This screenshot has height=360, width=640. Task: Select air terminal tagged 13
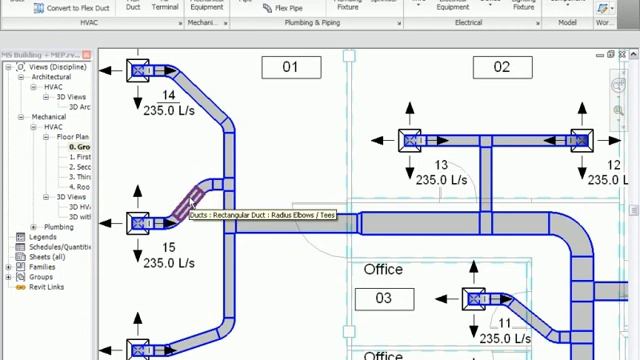tap(410, 141)
